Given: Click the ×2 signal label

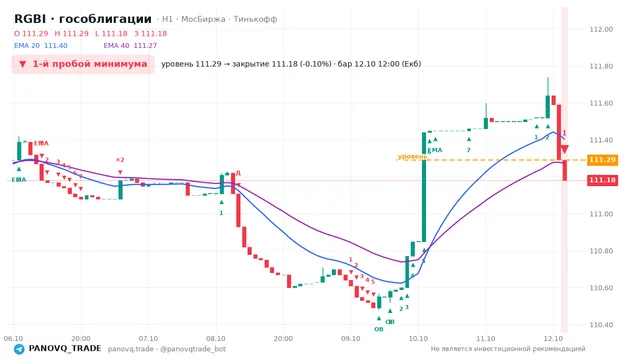Looking at the screenshot, I should 120,160.
